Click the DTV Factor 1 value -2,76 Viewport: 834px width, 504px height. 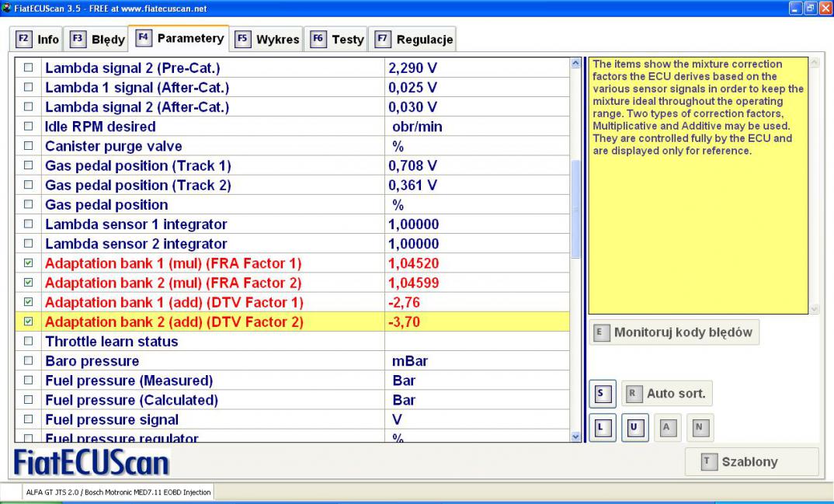405,303
